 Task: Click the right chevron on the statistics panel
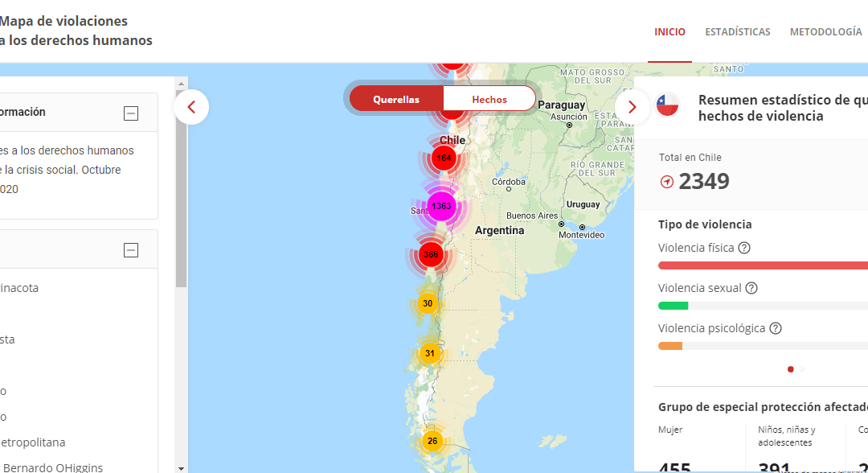coord(633,106)
